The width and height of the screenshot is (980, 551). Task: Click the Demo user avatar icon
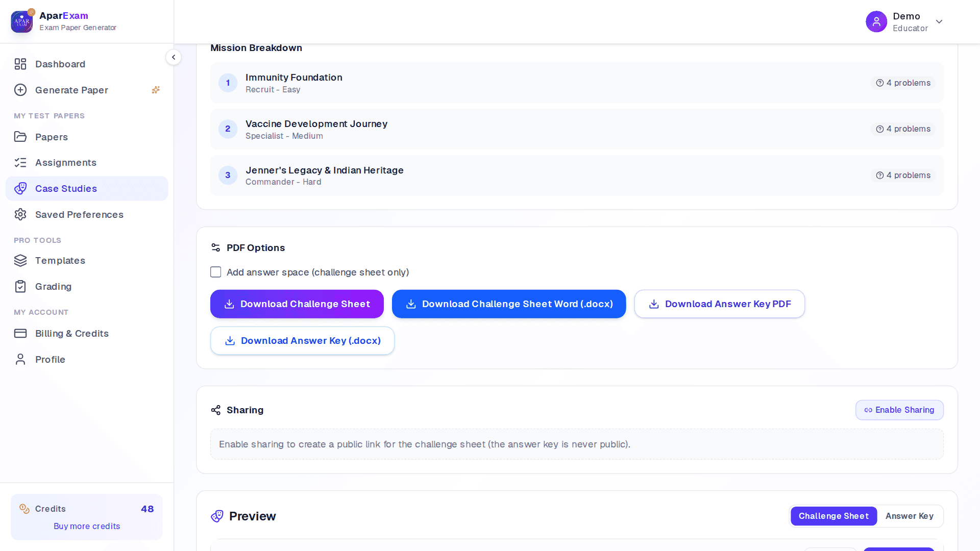[876, 21]
